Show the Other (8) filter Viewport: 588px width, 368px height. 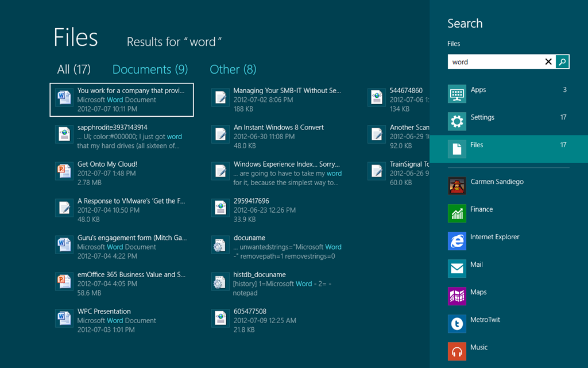pyautogui.click(x=233, y=70)
